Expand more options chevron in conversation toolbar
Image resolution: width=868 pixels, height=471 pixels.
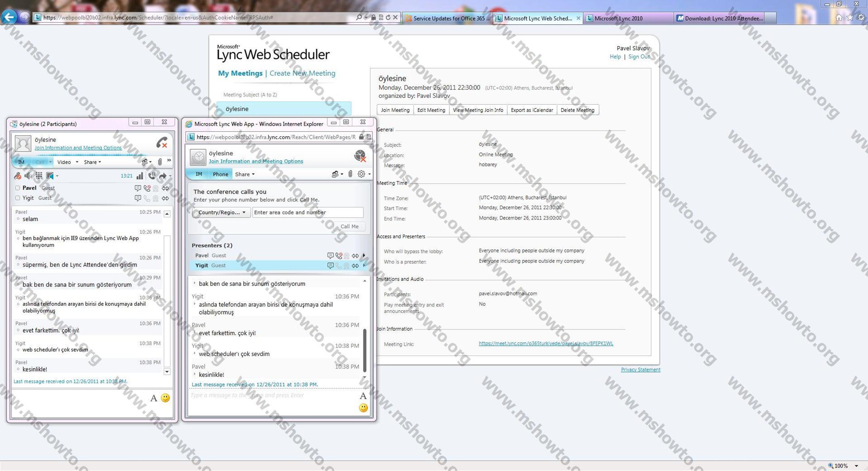point(169,160)
